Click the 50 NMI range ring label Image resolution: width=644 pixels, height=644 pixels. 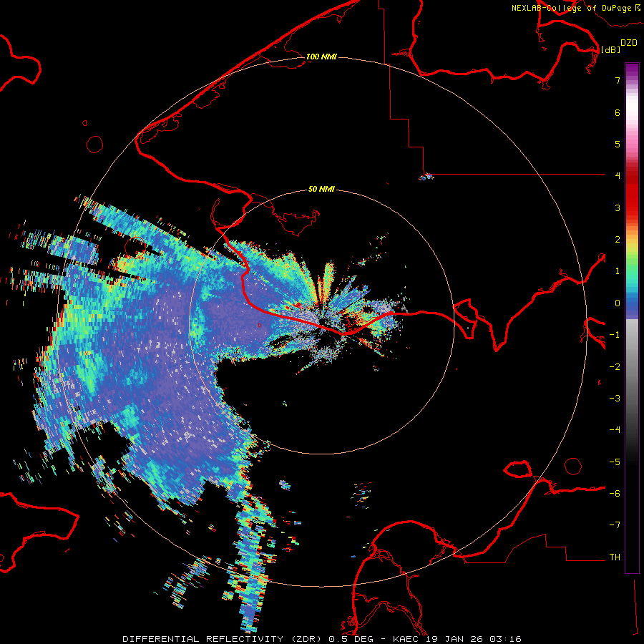(x=321, y=189)
